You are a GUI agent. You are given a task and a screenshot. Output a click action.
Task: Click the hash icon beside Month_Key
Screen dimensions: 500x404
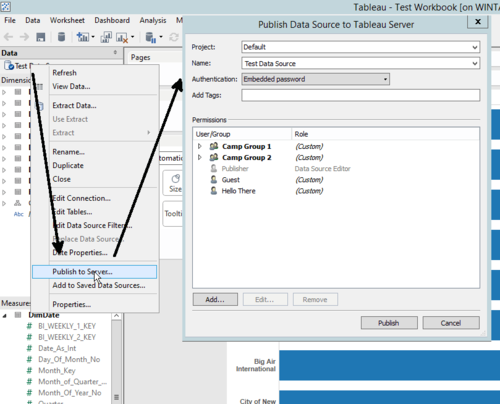[29, 370]
